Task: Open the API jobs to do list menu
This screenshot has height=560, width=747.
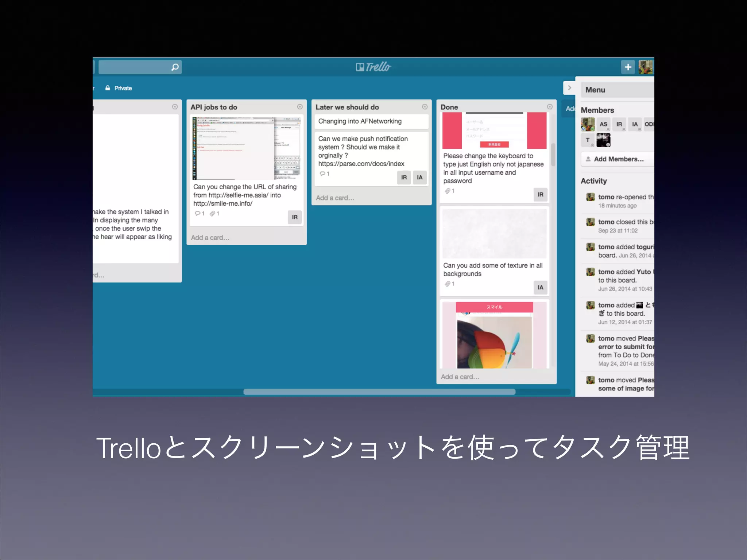Action: [x=300, y=107]
